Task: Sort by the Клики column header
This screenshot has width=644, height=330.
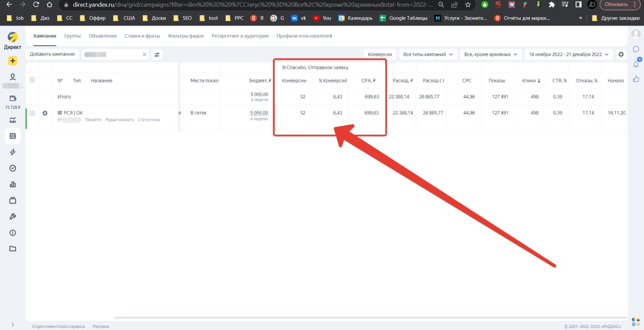Action: (x=531, y=81)
